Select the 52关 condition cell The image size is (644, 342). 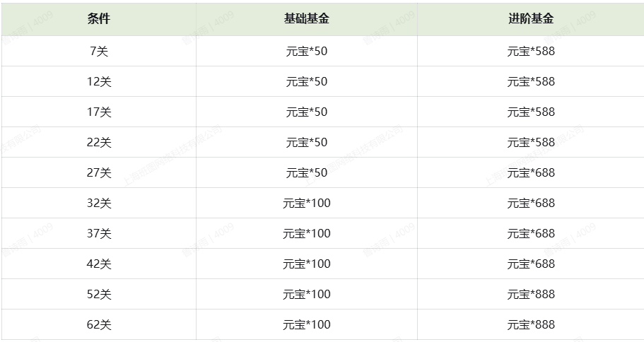tap(99, 295)
